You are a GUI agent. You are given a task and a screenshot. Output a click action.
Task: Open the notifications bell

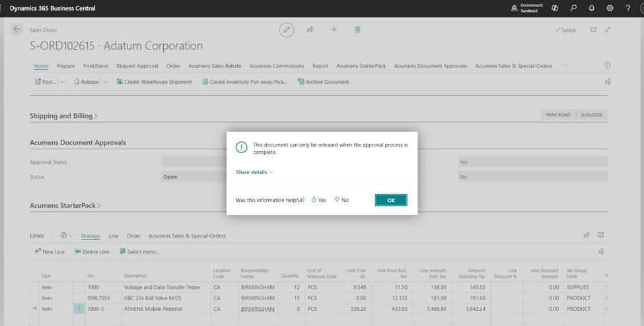(x=591, y=8)
